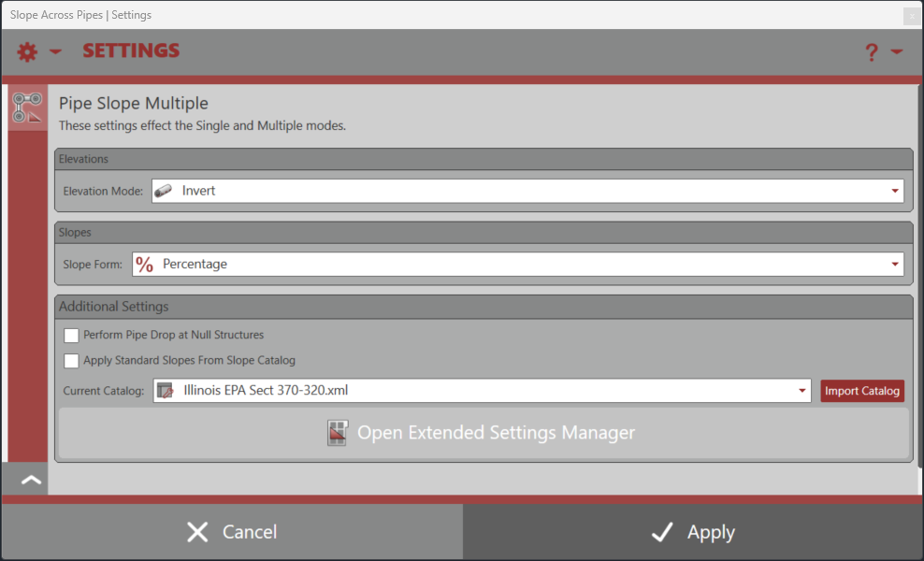Click the percentage slope form icon
924x561 pixels.
pos(144,265)
